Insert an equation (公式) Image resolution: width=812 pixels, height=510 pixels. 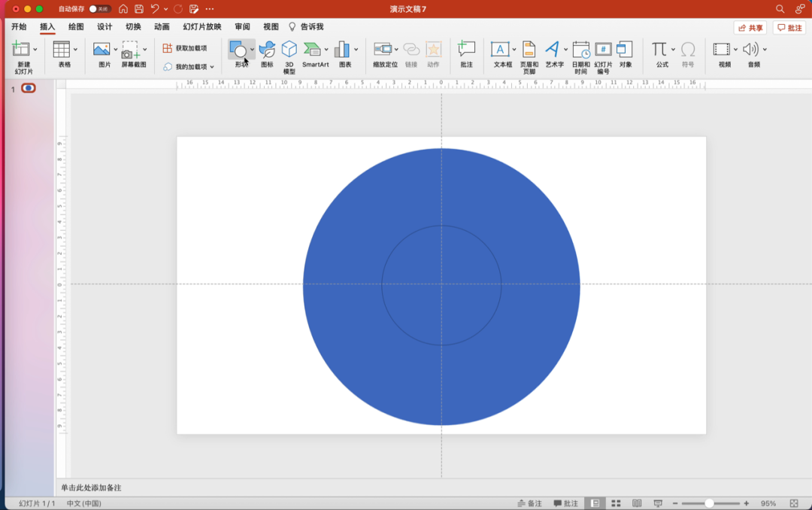[x=659, y=54]
